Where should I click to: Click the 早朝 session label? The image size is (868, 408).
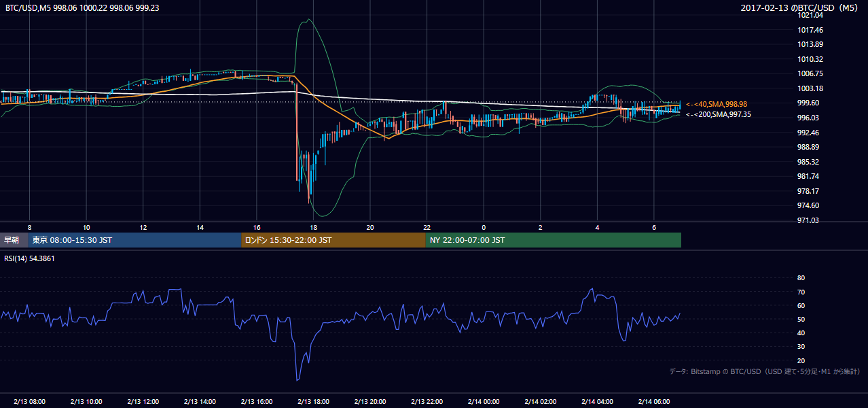(x=14, y=240)
